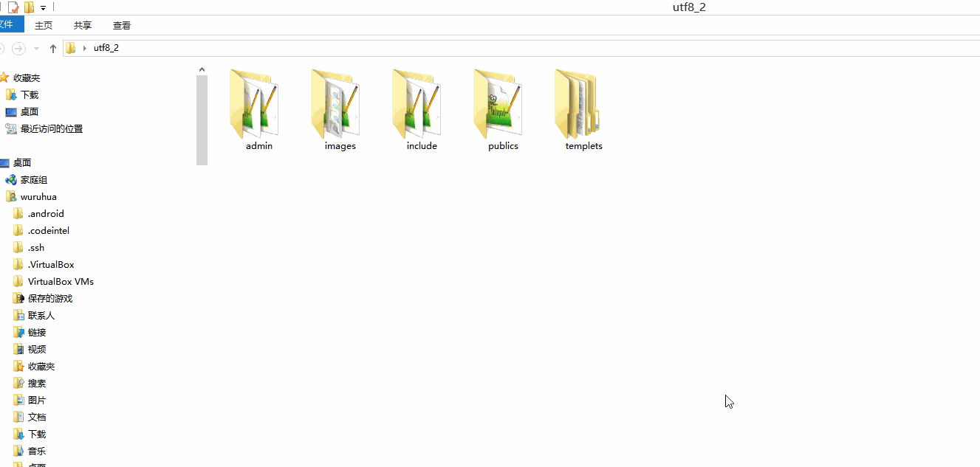Open top 下载 in favorites

pos(30,94)
